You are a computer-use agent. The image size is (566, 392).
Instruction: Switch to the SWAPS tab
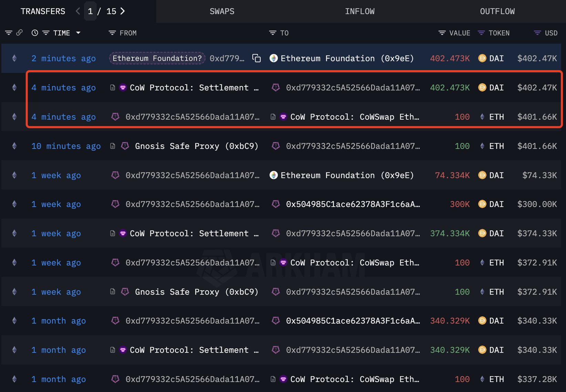tap(222, 11)
